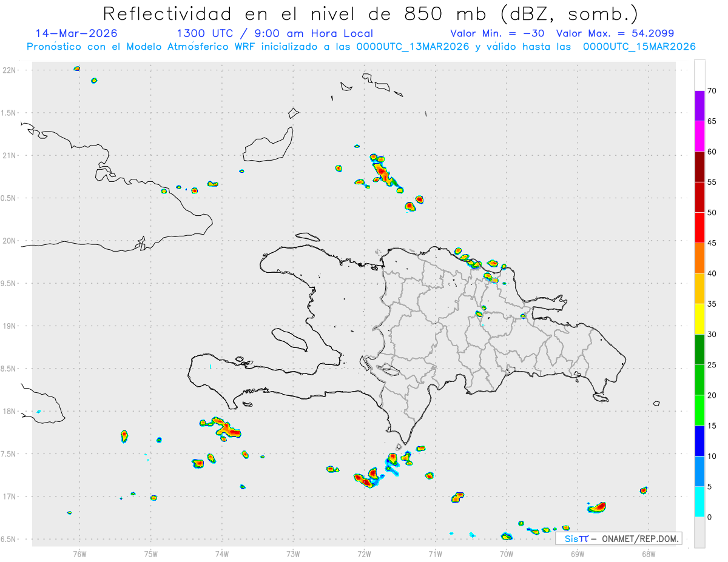Click the "68W" longitude label
Image resolution: width=728 pixels, height=562 pixels.
point(649,554)
